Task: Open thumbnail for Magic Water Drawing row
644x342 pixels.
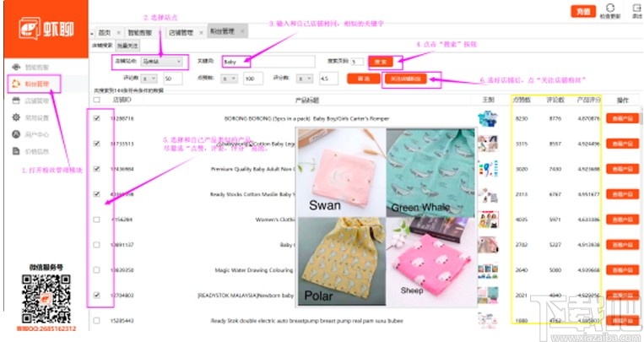Action: (488, 270)
